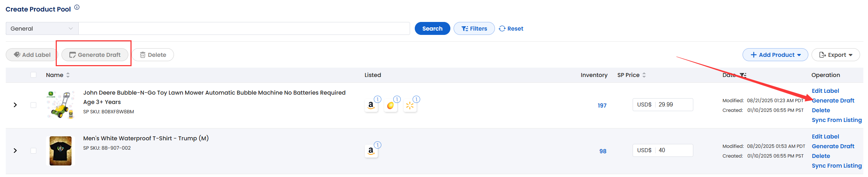This screenshot has width=868, height=177.
Task: Sort by Name column arrows
Action: [x=68, y=75]
